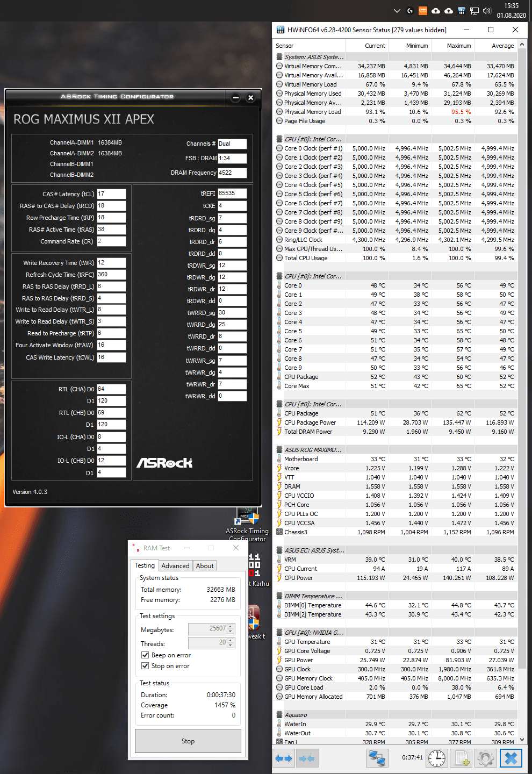
Task: Click the DRAM Frequency value field
Action: pos(232,173)
